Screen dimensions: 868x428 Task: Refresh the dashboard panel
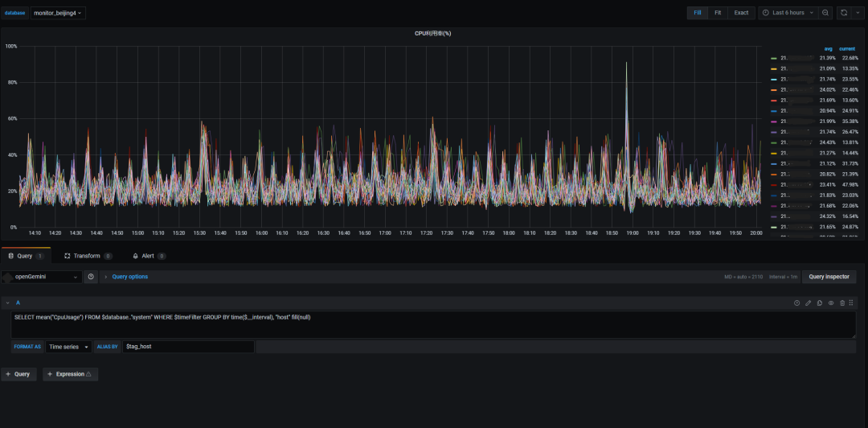point(844,13)
